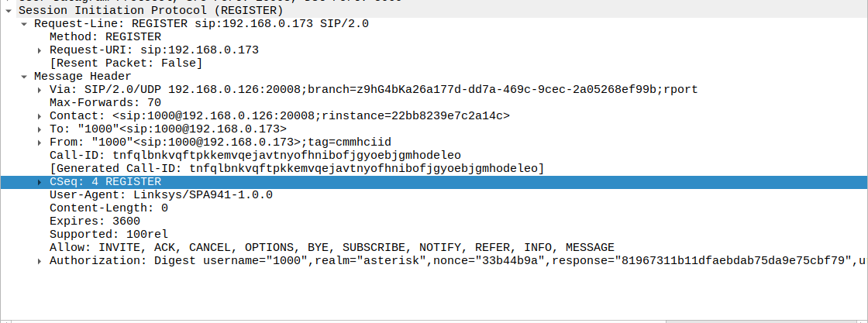This screenshot has width=868, height=323.
Task: Collapse the Session Initiation Protocol tree
Action: click(9, 11)
